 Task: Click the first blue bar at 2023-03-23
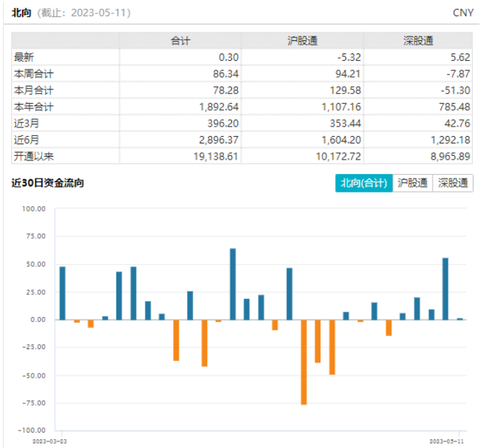pyautogui.click(x=62, y=293)
